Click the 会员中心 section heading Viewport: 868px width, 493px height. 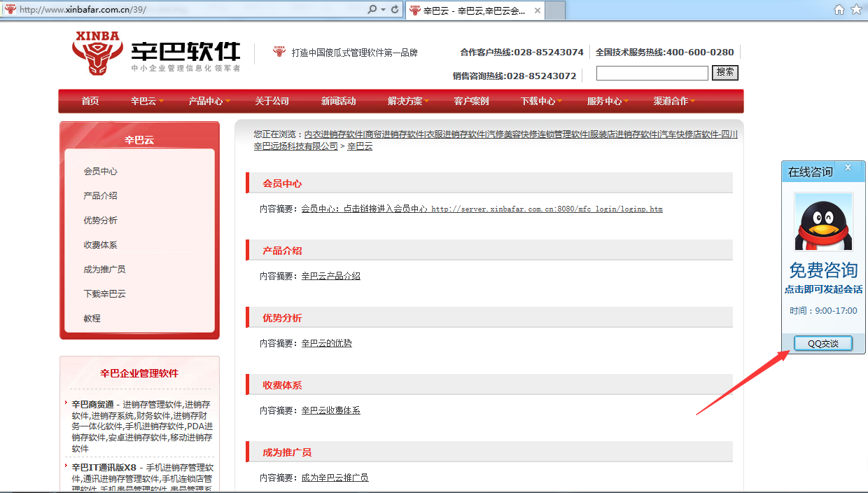pyautogui.click(x=282, y=183)
